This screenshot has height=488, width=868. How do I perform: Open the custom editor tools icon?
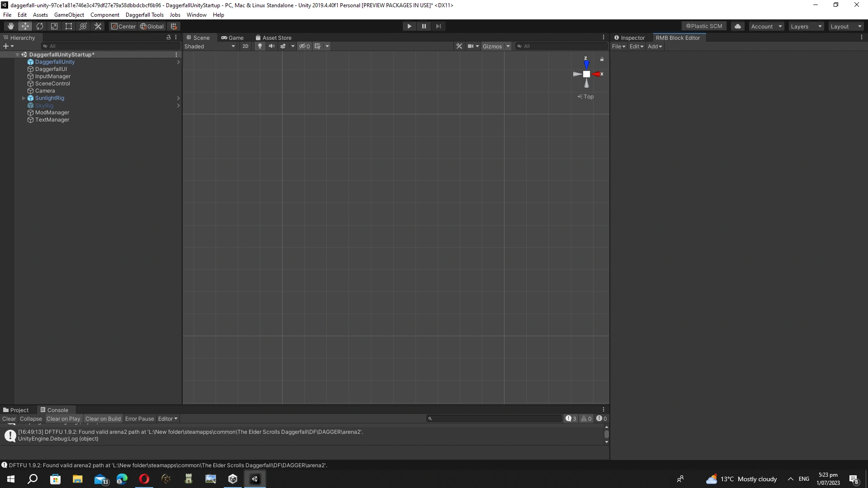[98, 26]
